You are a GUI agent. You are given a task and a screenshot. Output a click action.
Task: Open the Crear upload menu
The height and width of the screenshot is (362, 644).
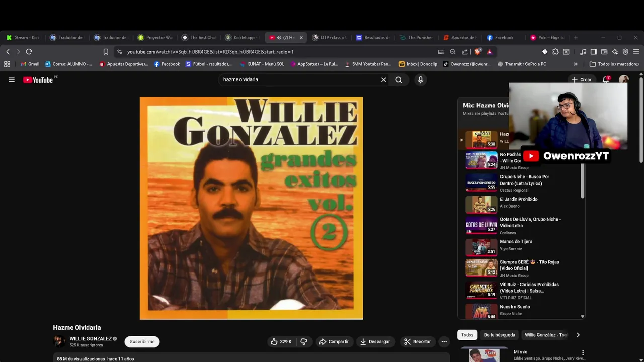point(581,80)
